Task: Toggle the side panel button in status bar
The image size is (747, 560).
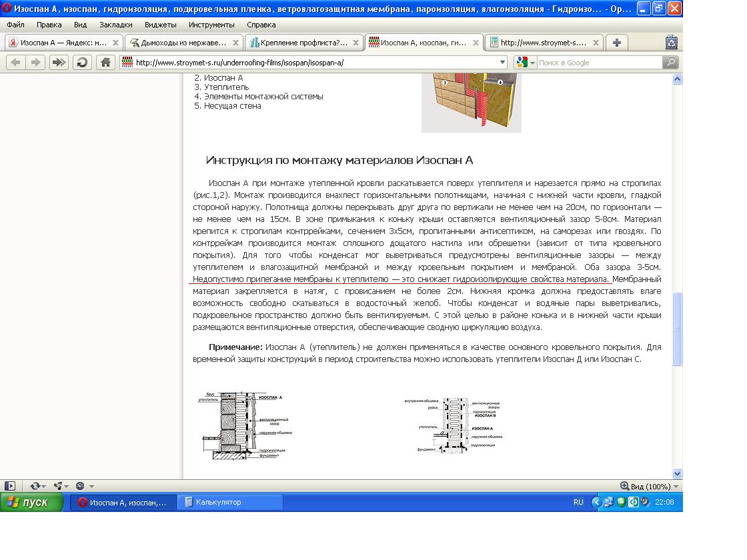Action: [x=10, y=486]
